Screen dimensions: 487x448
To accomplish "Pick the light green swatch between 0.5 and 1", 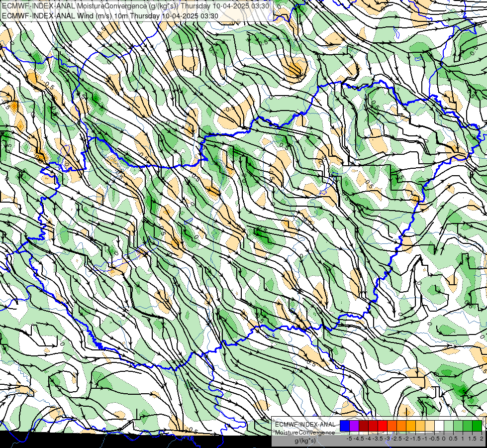I will [x=458, y=426].
